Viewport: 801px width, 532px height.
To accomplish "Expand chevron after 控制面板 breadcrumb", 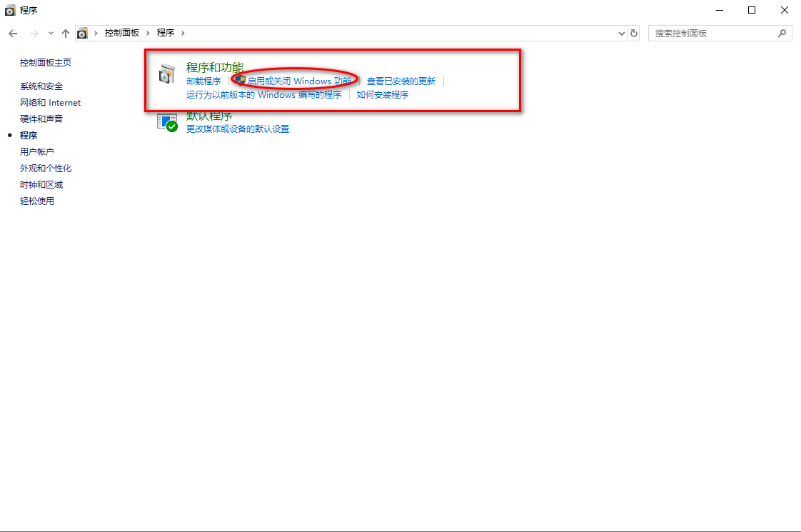I will coord(148,34).
